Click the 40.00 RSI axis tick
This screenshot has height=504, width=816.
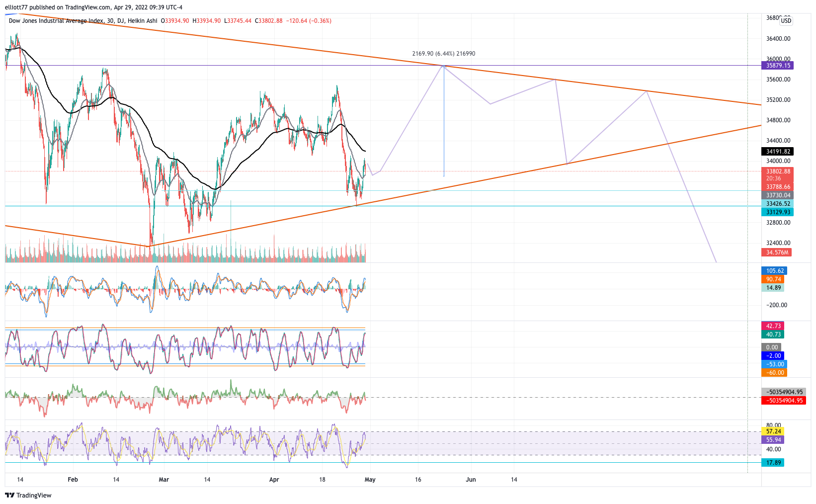[774, 449]
